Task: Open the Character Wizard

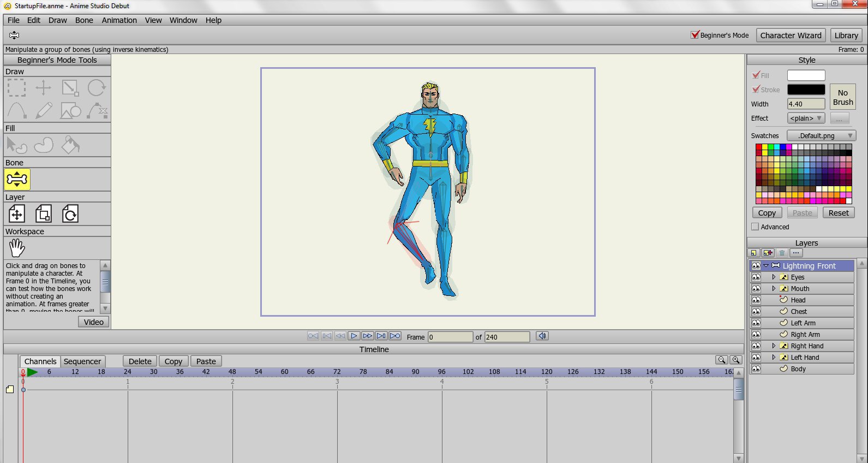Action: click(791, 35)
